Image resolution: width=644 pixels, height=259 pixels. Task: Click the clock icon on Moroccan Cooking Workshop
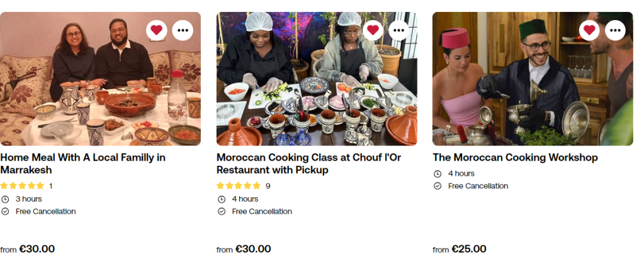point(438,174)
